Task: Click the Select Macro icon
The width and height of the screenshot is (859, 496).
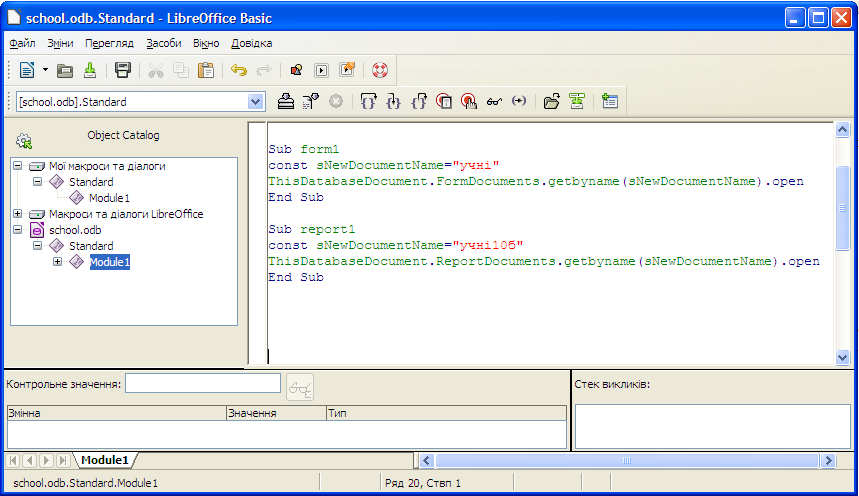Action: [x=322, y=70]
